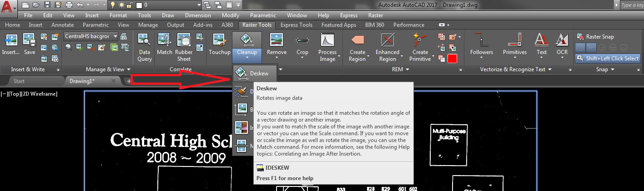Screen dimensions: 644x191
Task: Open the Express menu
Action: [349, 15]
